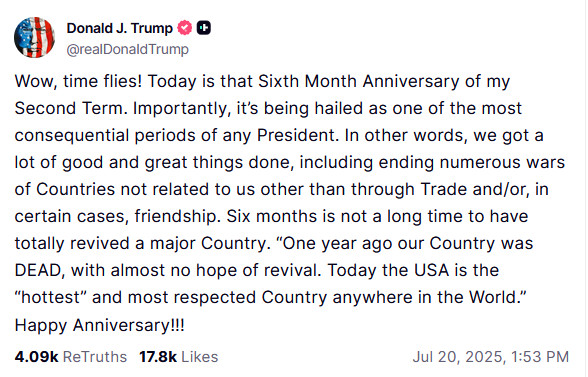588x377 pixels.
Task: Open the flag-painted profile avatar
Action: (x=34, y=37)
